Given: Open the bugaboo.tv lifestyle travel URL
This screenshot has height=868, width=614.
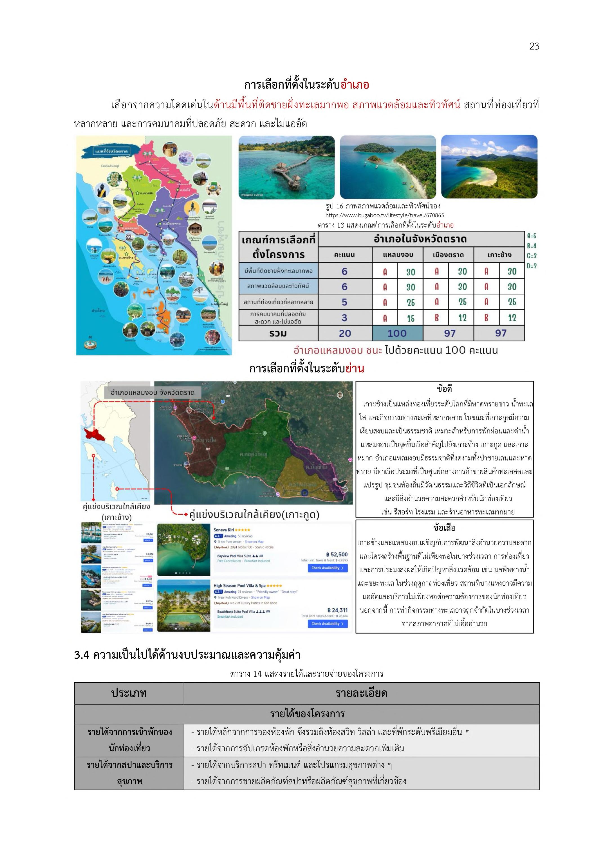Looking at the screenshot, I should point(384,215).
